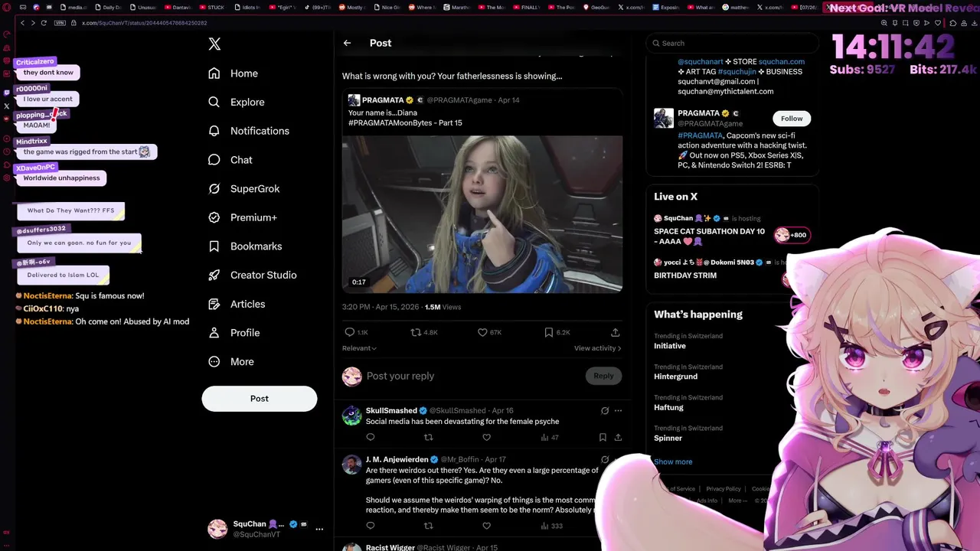Like J. M. Anjewierden comment
980x551 pixels.
click(x=486, y=526)
